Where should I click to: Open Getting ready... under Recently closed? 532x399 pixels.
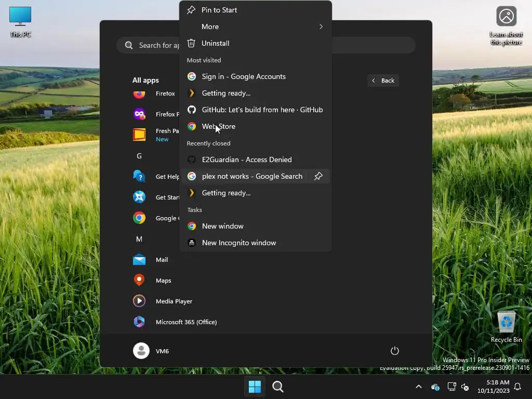point(256,193)
